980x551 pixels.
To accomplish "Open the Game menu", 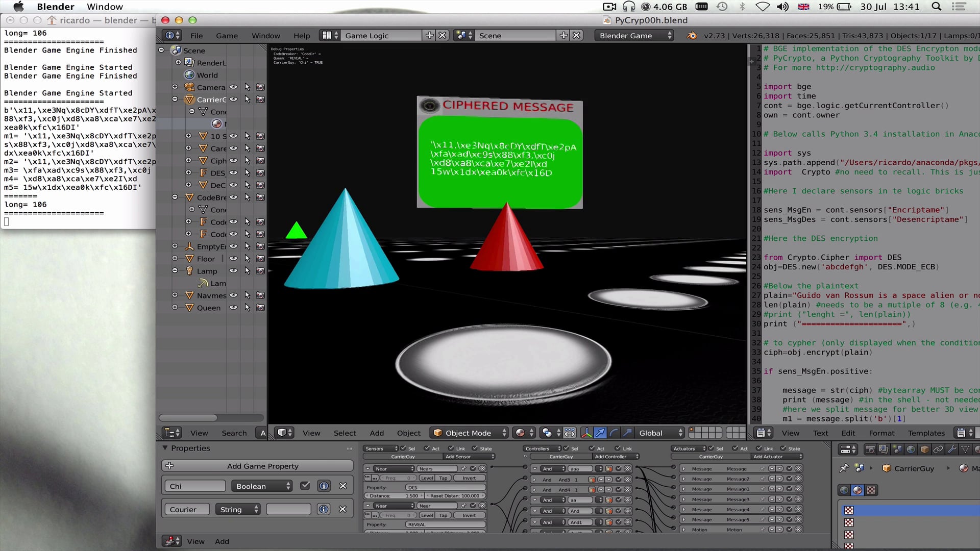I will 226,36.
